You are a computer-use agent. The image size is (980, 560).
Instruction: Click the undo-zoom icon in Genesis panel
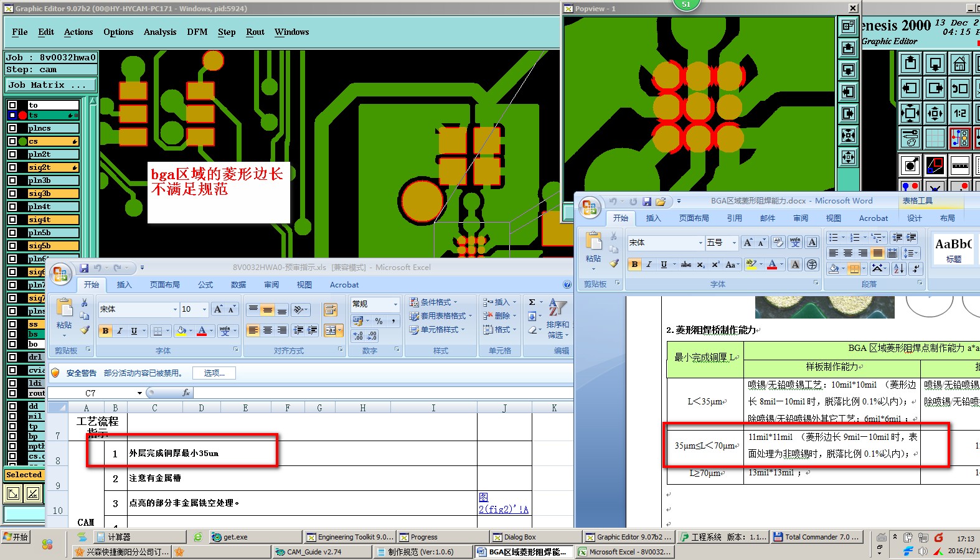point(959,88)
